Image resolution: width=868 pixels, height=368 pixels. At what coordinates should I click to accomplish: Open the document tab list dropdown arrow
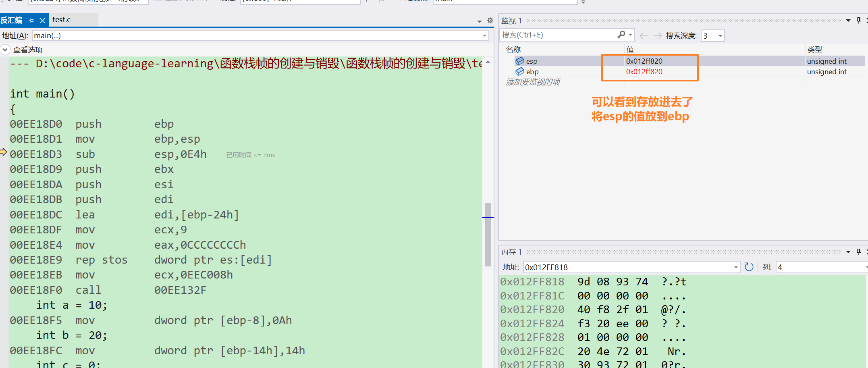480,21
